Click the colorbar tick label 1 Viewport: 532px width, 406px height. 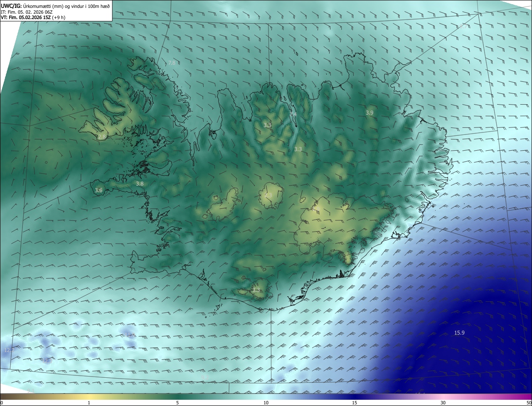(89, 403)
